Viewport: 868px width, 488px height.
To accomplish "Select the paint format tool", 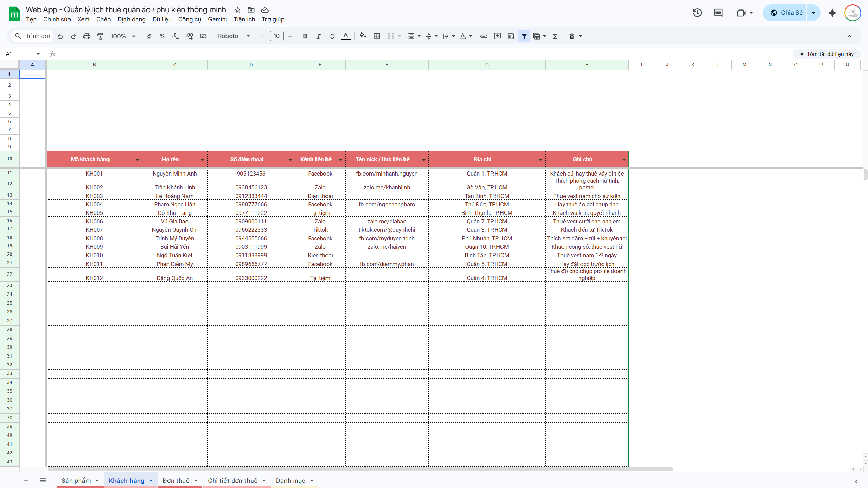I will [x=100, y=36].
